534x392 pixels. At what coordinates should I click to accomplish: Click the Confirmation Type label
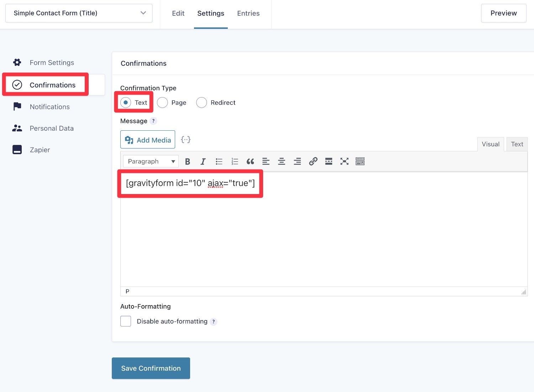coord(148,88)
